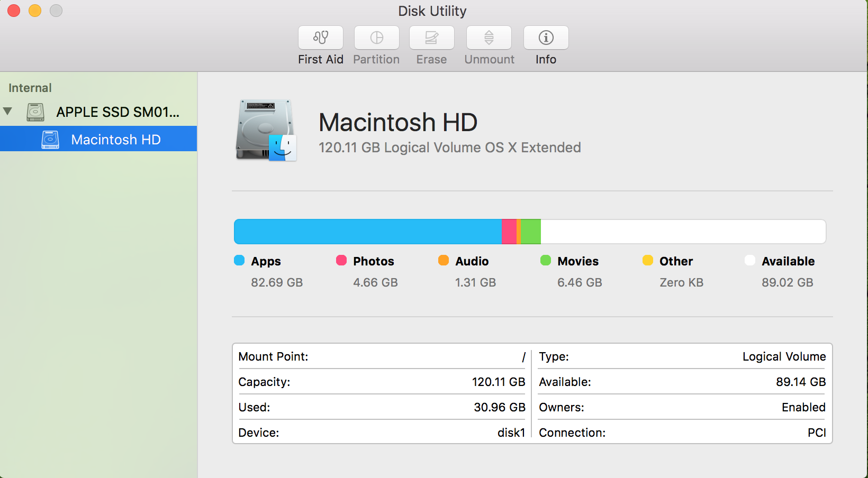Collapse the APPLE SSD disclosure triangle

coord(7,111)
